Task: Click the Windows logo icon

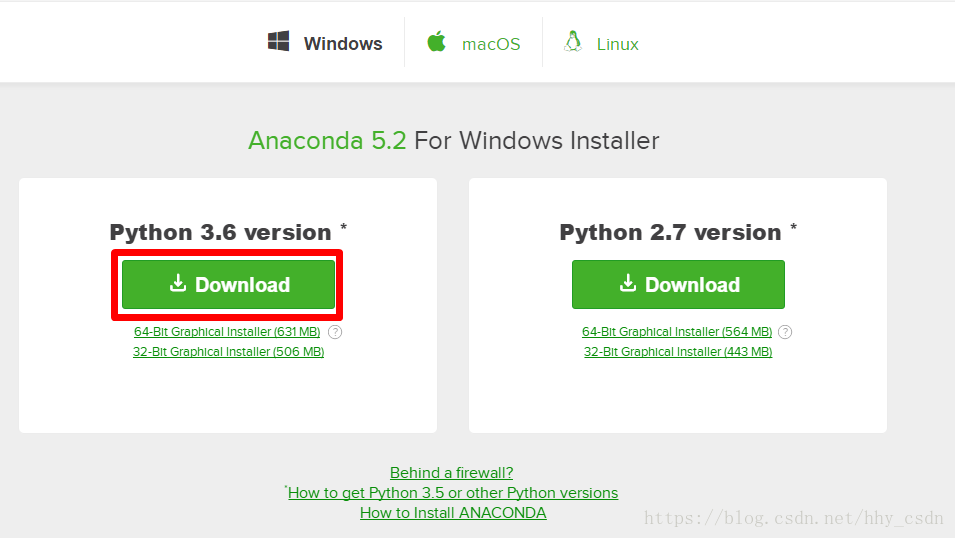Action: [278, 42]
